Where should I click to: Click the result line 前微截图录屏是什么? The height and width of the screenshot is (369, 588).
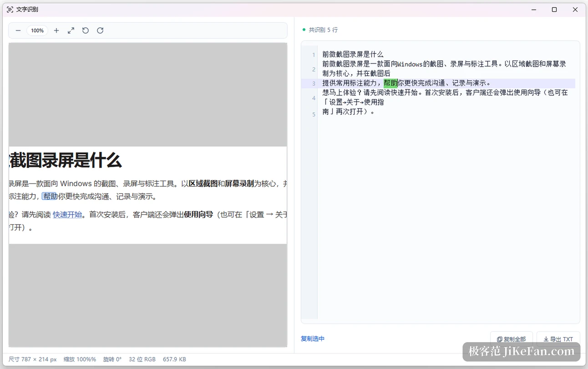point(353,54)
